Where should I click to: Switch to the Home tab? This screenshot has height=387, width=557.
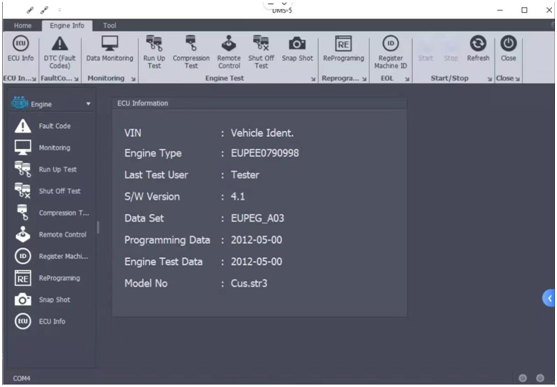point(23,26)
